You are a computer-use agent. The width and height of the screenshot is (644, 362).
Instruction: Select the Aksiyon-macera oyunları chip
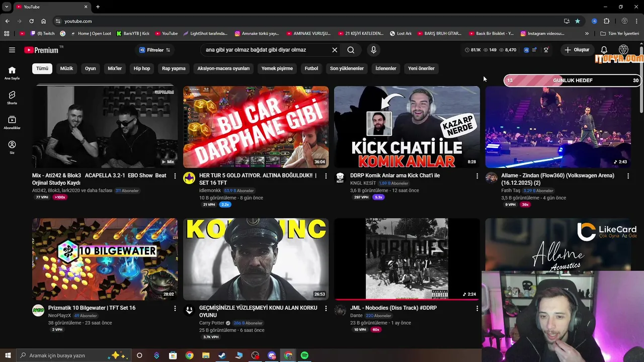pos(223,68)
